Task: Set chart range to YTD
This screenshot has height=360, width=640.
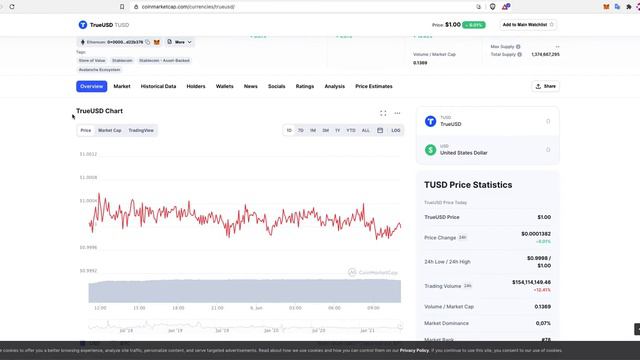Action: pyautogui.click(x=351, y=131)
